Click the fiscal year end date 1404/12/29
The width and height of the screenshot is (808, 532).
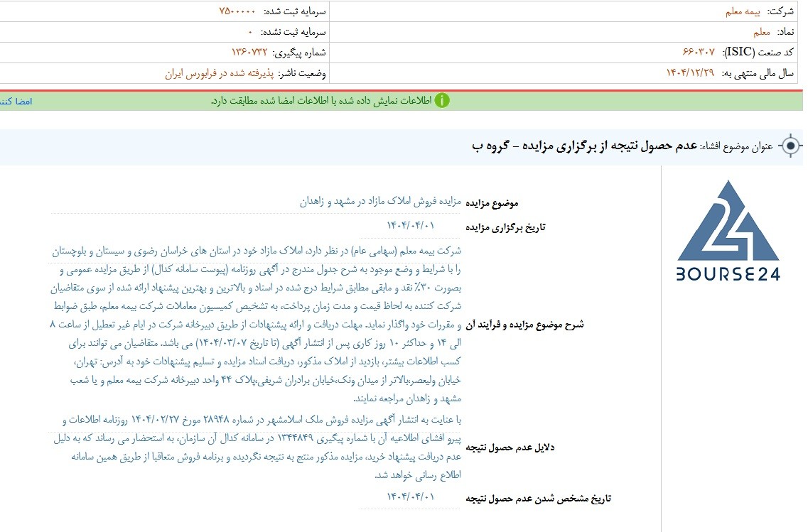click(690, 72)
